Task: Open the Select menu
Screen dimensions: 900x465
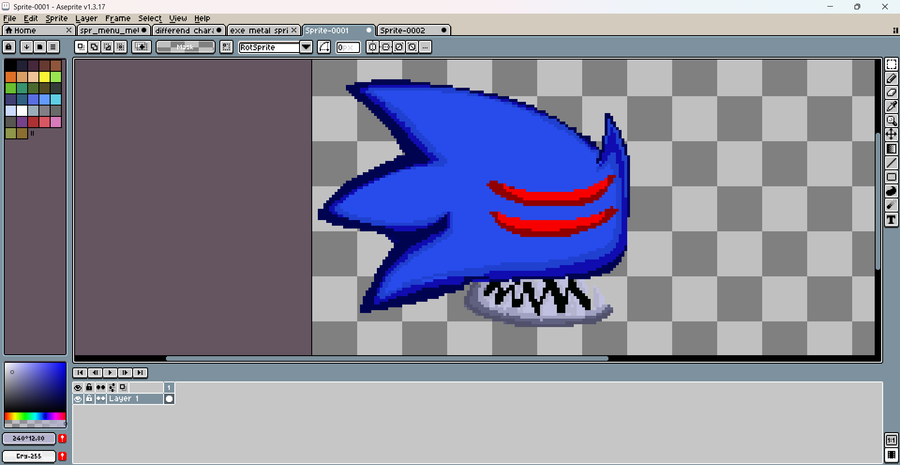Action: coord(150,18)
